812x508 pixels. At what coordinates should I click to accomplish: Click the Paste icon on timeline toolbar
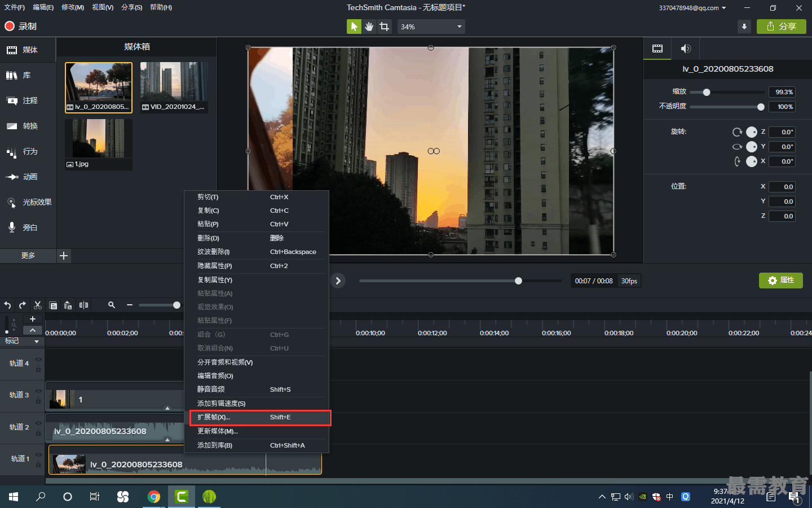point(68,305)
